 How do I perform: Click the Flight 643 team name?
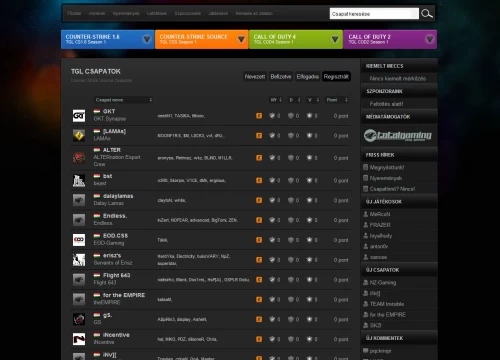[117, 275]
